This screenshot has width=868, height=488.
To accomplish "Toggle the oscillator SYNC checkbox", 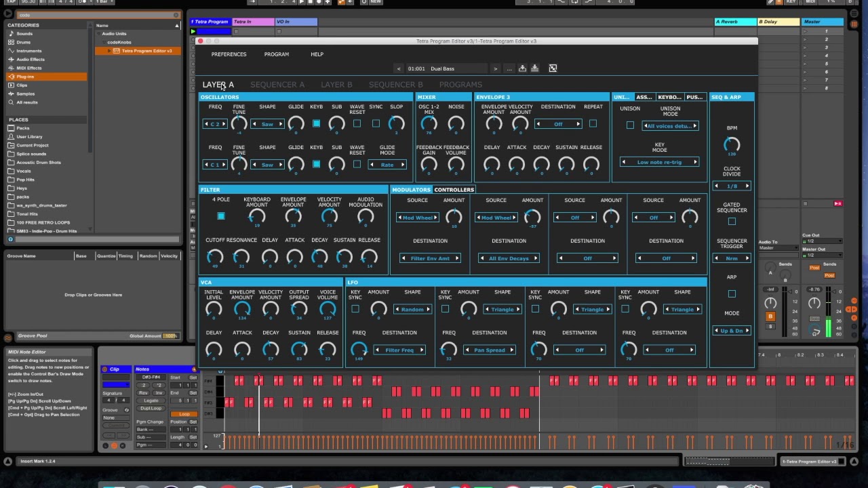I will click(376, 123).
